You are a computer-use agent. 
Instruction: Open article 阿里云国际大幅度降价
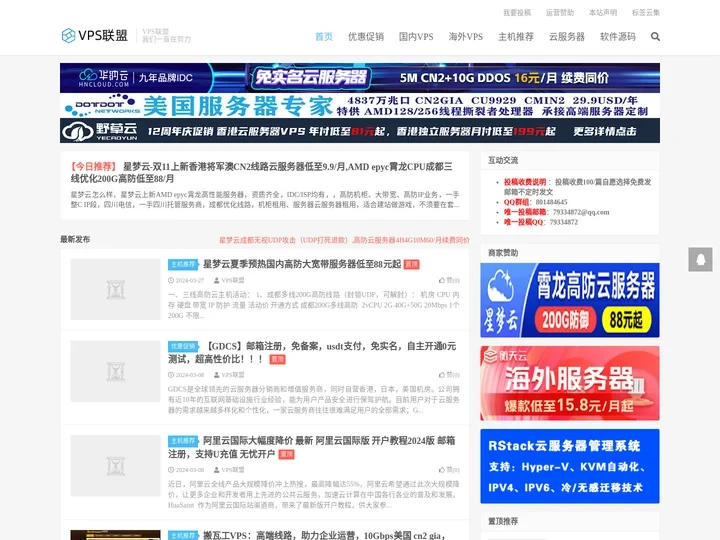(x=312, y=447)
